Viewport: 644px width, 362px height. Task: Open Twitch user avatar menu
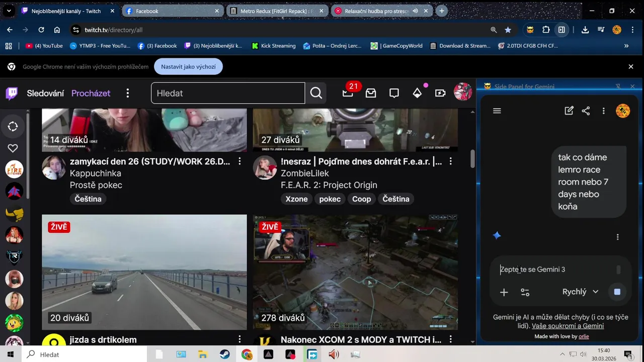point(463,93)
